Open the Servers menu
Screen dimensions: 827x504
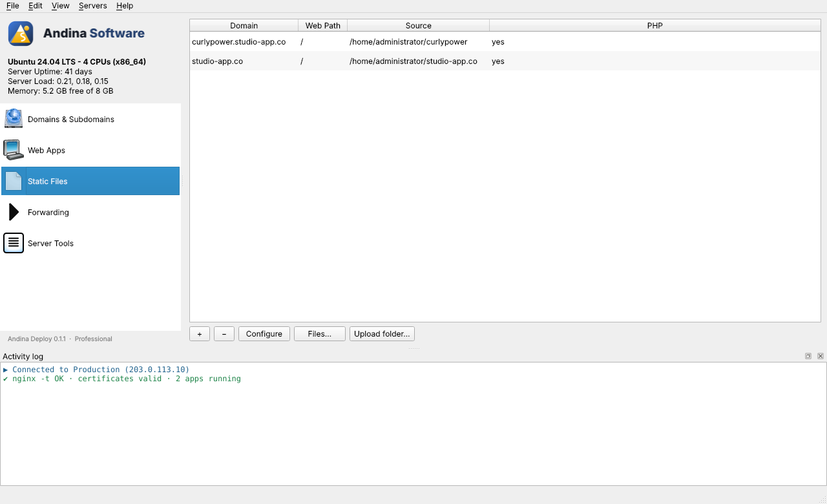coord(92,6)
